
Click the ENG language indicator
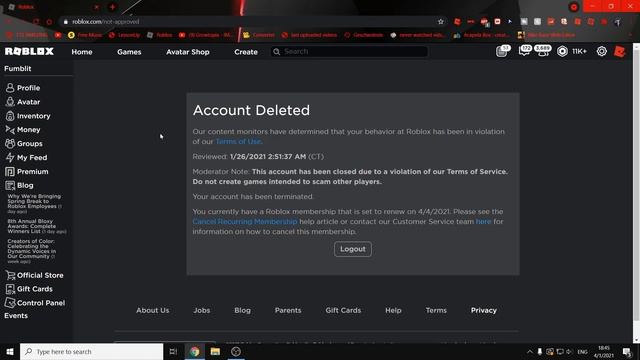[x=582, y=352]
